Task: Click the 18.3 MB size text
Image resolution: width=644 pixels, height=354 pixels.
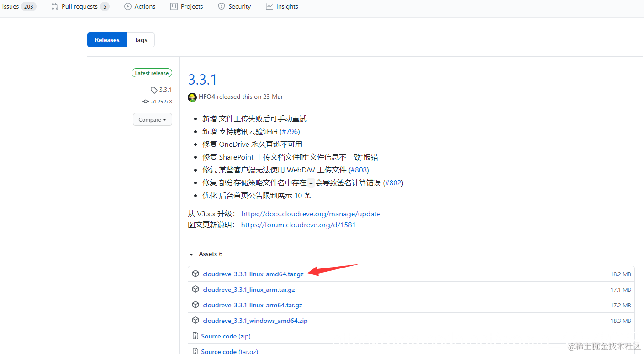Action: [x=621, y=321]
